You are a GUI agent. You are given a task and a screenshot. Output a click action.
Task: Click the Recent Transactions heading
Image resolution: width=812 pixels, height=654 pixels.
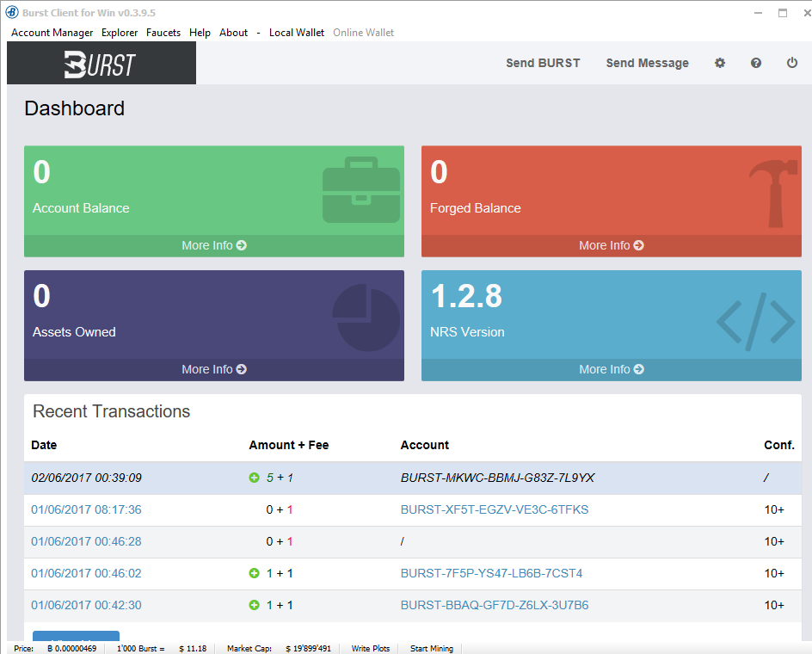pyautogui.click(x=111, y=411)
